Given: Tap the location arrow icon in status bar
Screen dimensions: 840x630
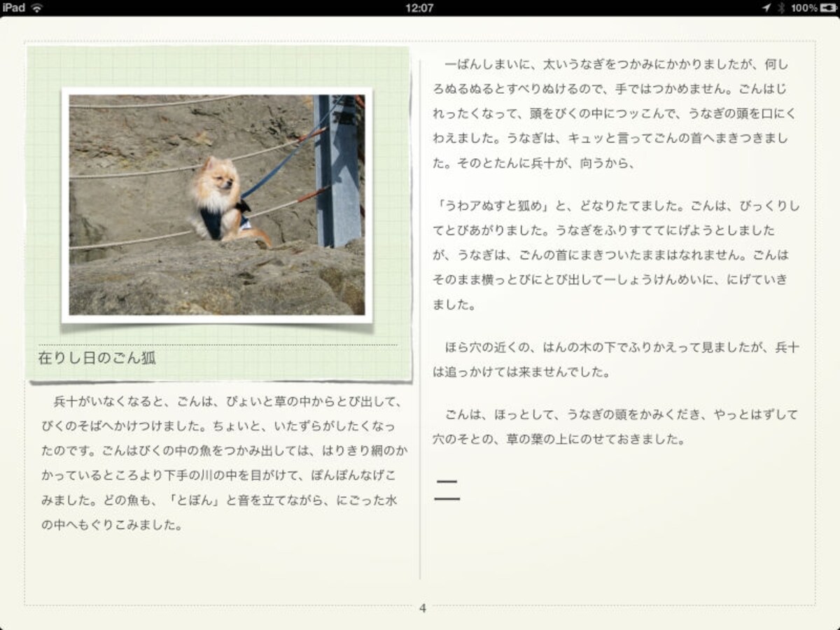Looking at the screenshot, I should [766, 8].
